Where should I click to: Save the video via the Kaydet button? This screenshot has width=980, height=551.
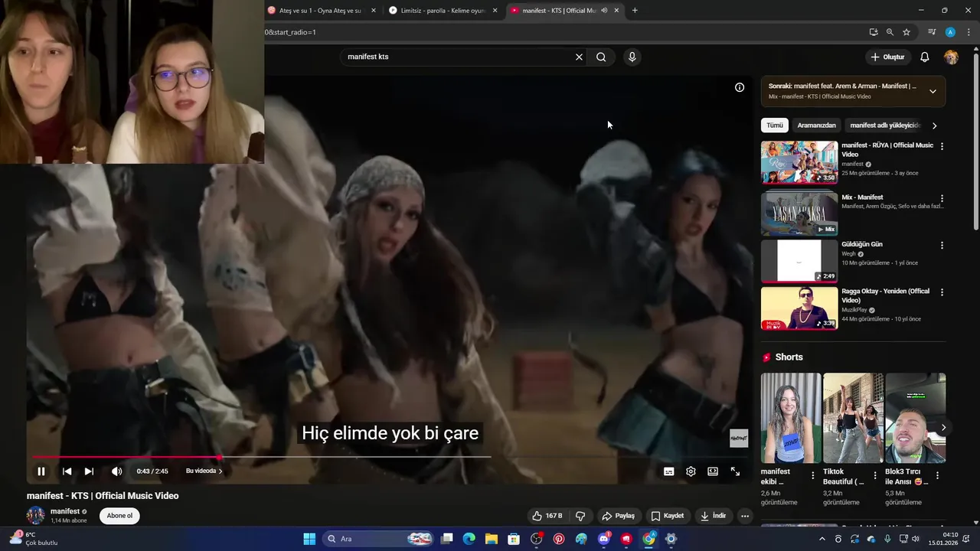[x=667, y=516]
